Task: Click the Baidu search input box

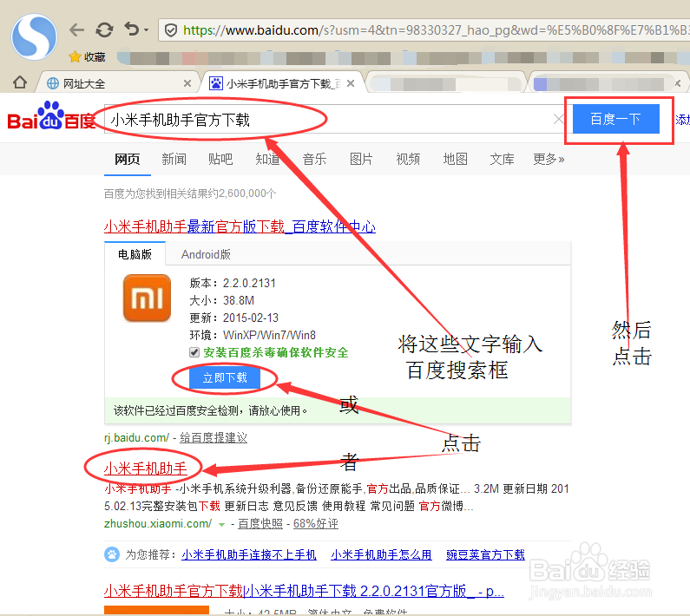Action: [335, 119]
